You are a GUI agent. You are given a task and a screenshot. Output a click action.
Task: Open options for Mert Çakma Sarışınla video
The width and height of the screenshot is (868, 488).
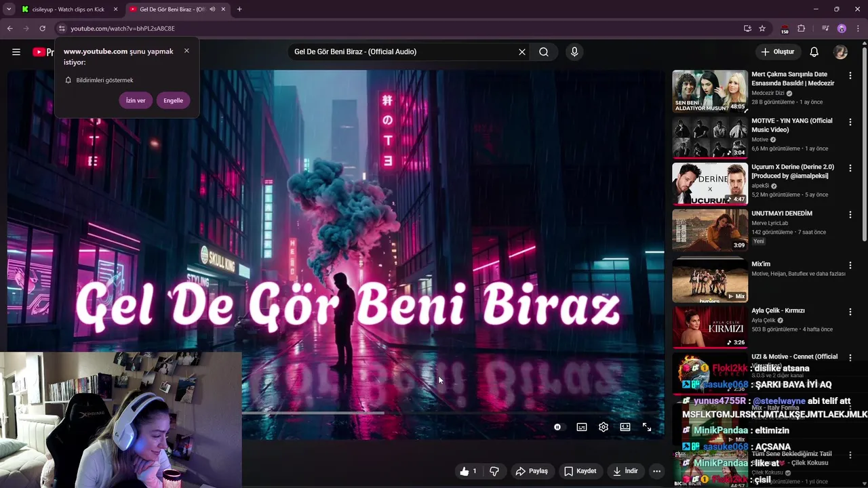850,76
